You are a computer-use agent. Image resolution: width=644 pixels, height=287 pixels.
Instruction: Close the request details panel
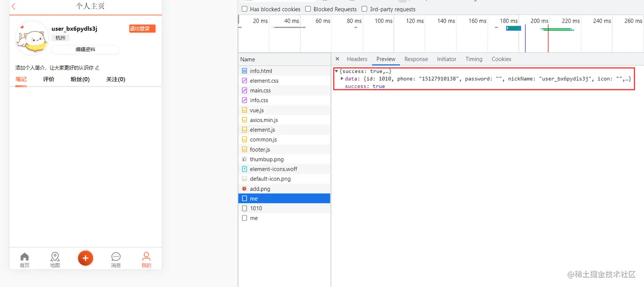(337, 59)
